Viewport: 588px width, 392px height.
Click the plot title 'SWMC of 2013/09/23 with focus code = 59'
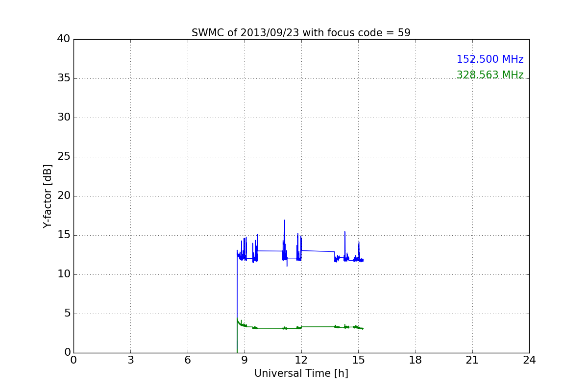coord(301,33)
